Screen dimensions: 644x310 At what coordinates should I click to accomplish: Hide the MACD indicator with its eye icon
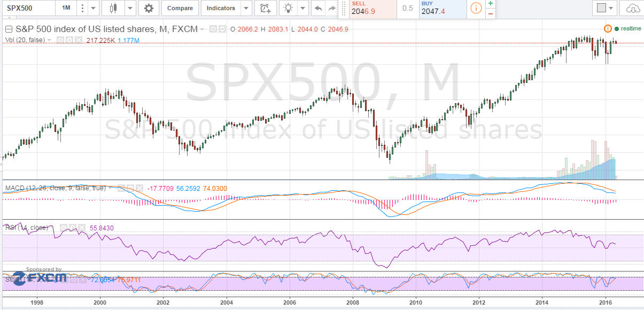(121, 188)
